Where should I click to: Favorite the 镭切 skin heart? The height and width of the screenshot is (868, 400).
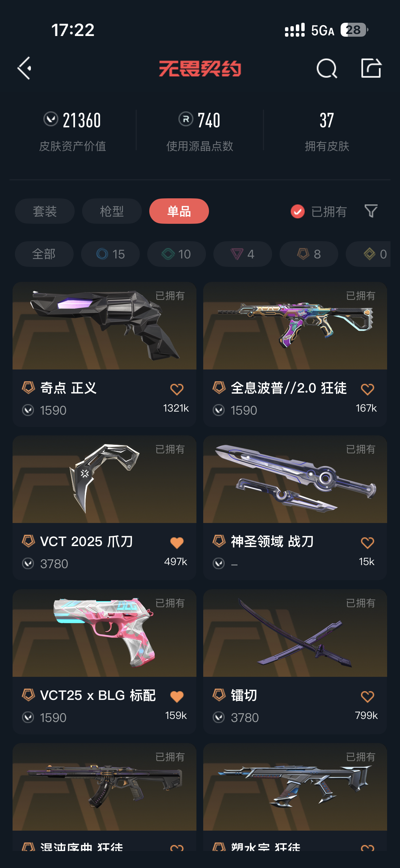(x=367, y=697)
